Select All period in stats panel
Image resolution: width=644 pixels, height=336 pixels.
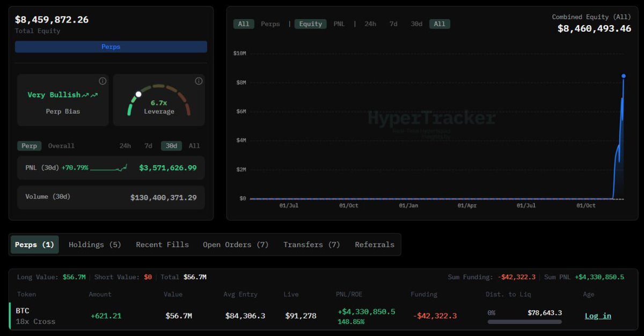pos(194,146)
